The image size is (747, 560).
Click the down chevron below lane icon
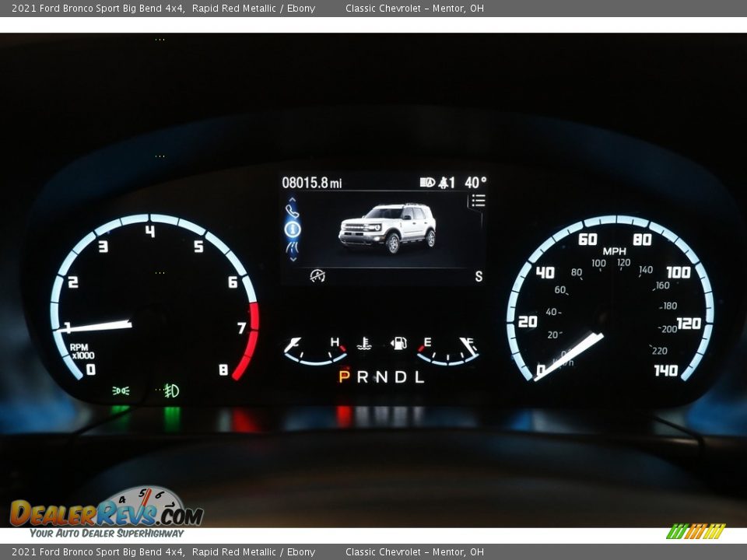tap(293, 259)
